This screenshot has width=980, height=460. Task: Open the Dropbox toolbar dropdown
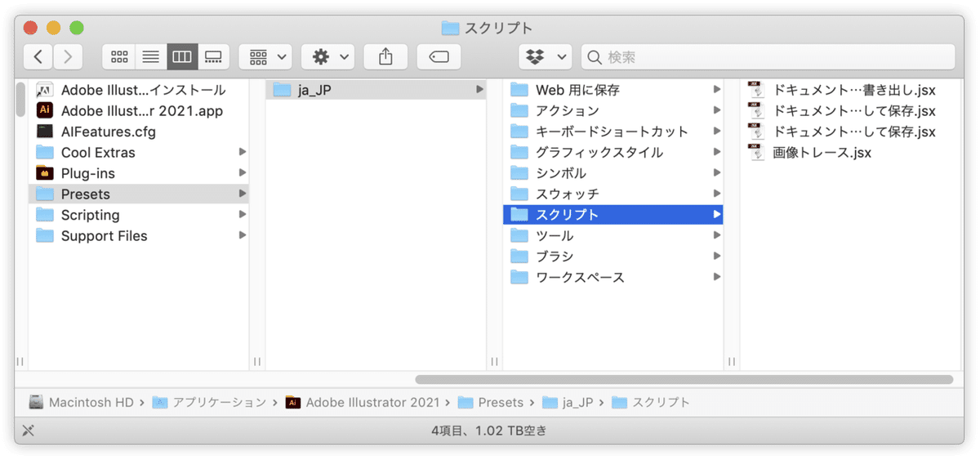click(546, 56)
